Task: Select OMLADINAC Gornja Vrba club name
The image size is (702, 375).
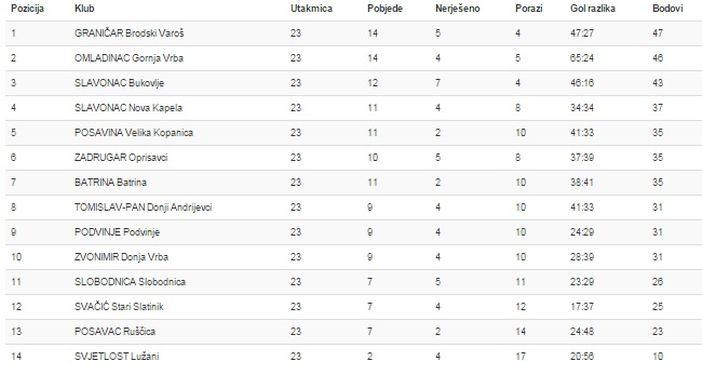Action: (x=129, y=58)
